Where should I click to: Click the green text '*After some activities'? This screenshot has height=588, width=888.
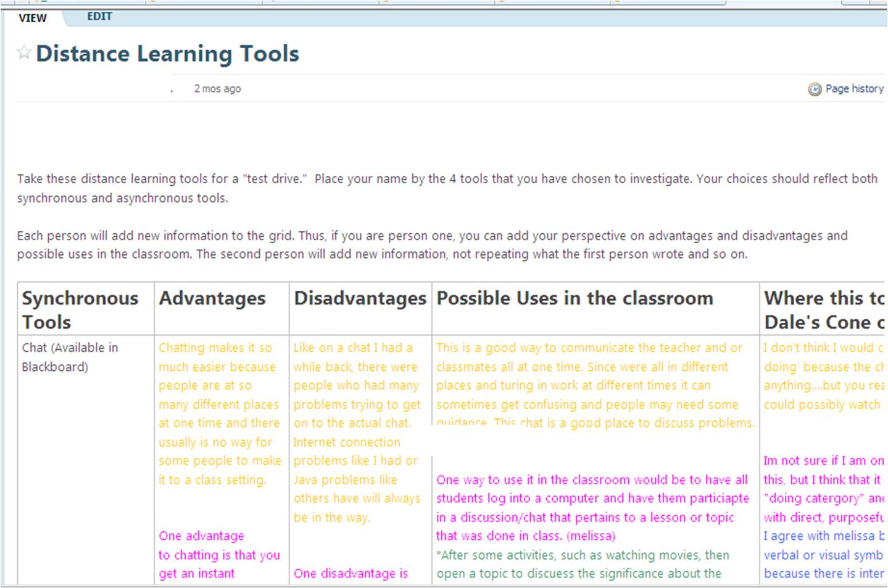(x=497, y=555)
